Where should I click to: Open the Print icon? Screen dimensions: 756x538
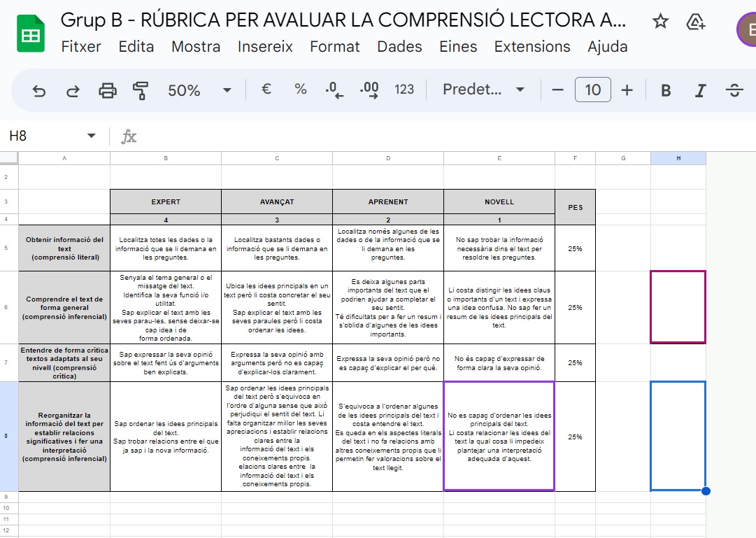108,90
